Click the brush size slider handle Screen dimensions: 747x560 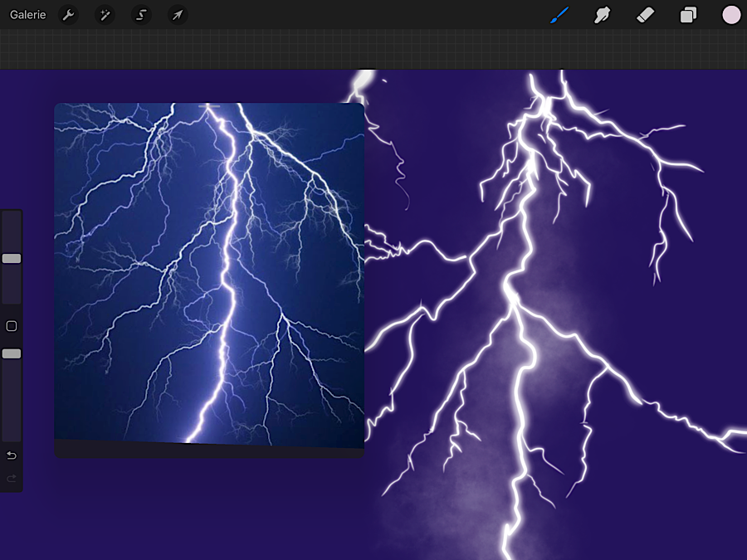pos(12,259)
